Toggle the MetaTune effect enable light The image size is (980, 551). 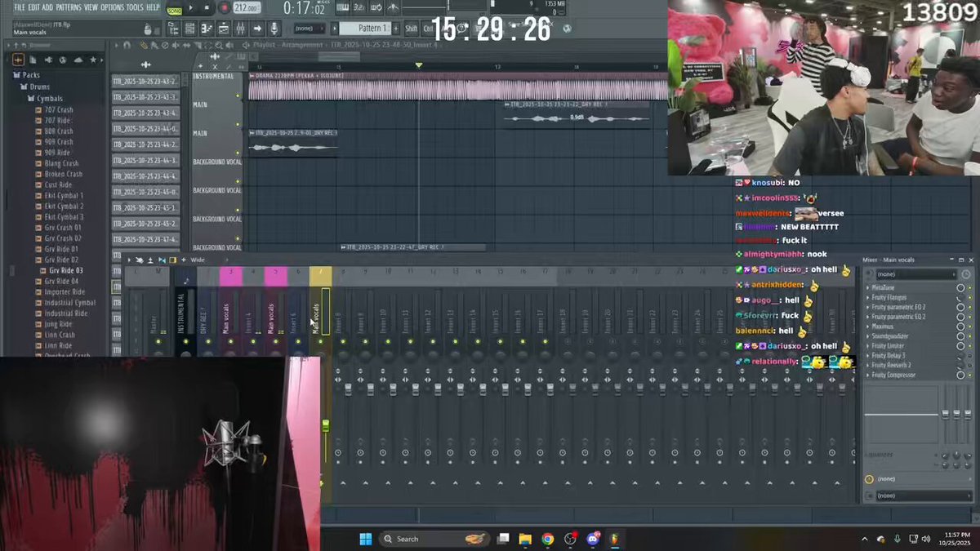click(969, 287)
